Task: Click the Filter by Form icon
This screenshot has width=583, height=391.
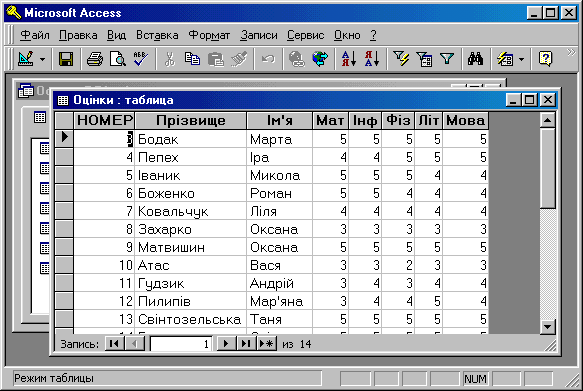Action: pyautogui.click(x=424, y=59)
